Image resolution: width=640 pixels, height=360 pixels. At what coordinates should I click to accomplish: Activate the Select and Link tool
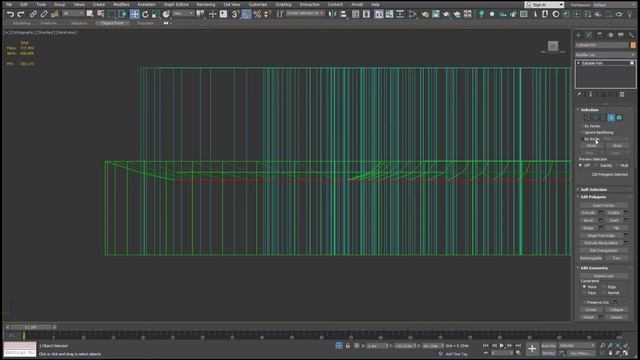[33, 14]
